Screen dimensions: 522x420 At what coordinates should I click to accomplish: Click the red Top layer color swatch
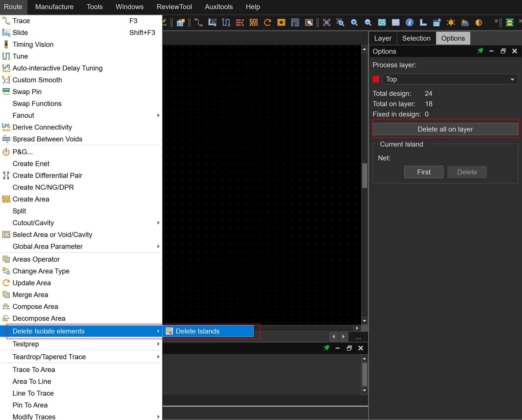tap(376, 79)
